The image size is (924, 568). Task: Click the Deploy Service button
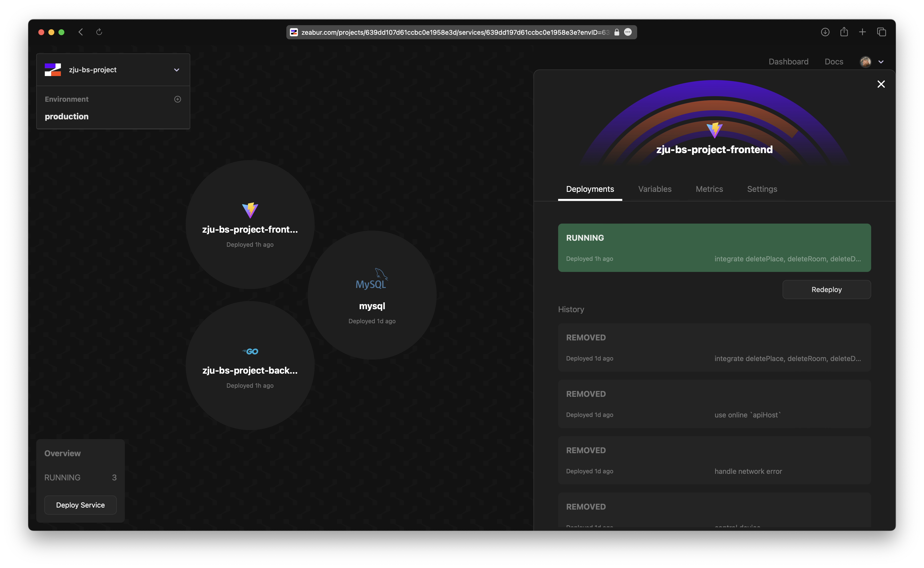80,505
